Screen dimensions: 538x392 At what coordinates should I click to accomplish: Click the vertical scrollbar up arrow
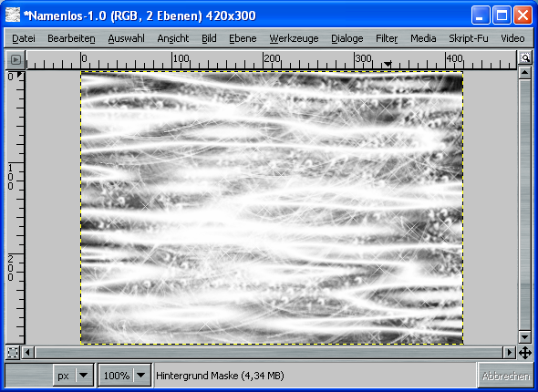525,73
